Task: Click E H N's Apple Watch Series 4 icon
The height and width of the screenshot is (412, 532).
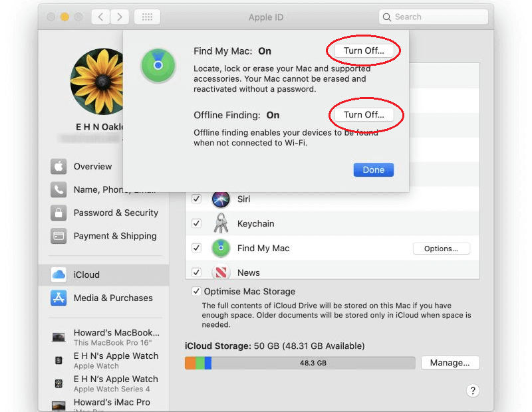Action: coord(59,383)
